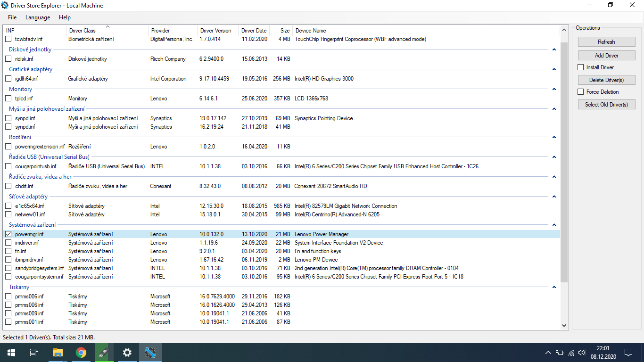Click the Driver Store Explorer taskbar icon
This screenshot has width=644, height=362.
pos(150,352)
